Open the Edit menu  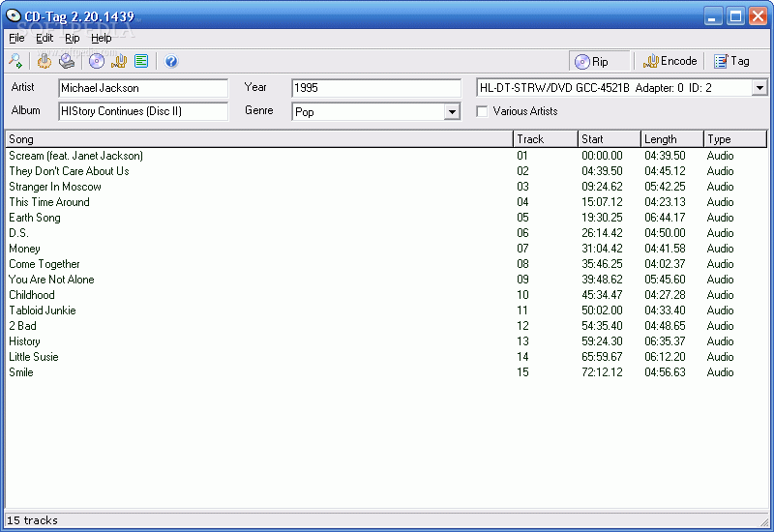click(x=45, y=38)
